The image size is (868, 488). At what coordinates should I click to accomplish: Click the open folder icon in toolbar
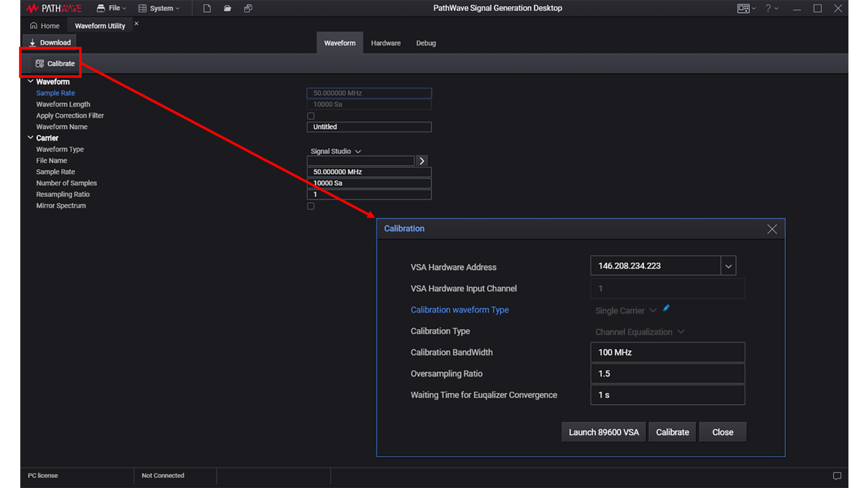coord(227,8)
